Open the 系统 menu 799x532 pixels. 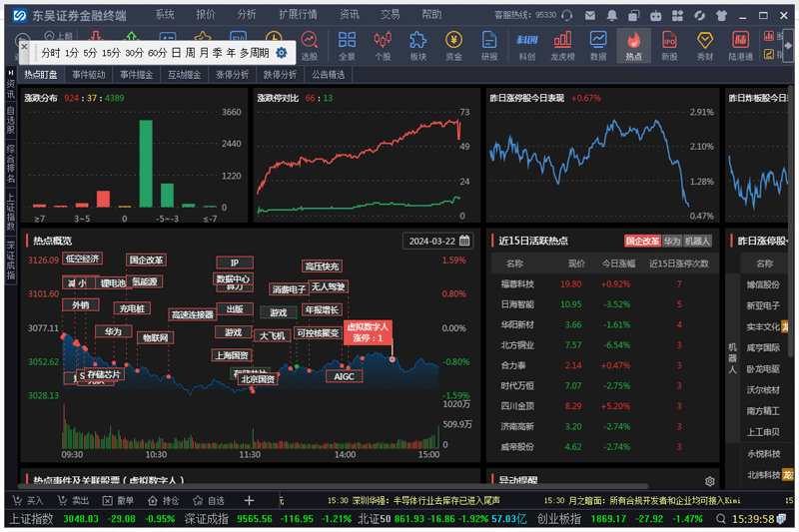point(165,15)
